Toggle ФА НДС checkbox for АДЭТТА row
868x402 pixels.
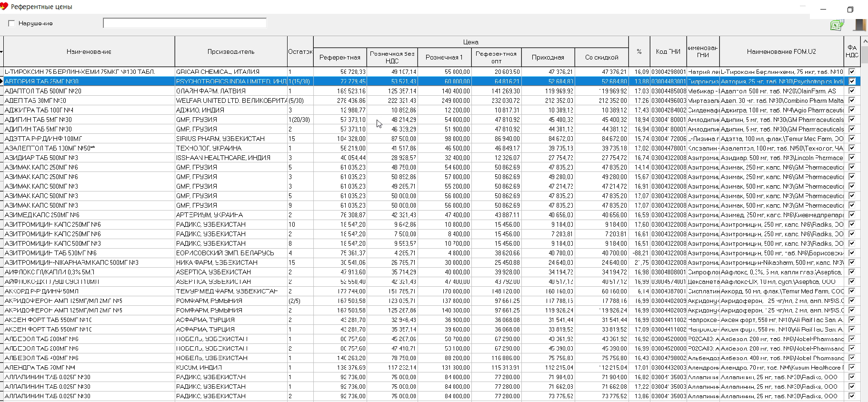(x=852, y=139)
